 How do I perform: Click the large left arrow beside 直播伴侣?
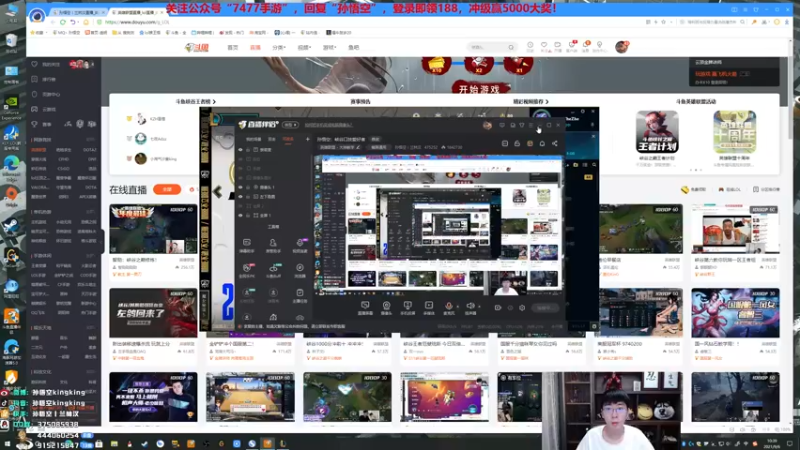coord(218,191)
